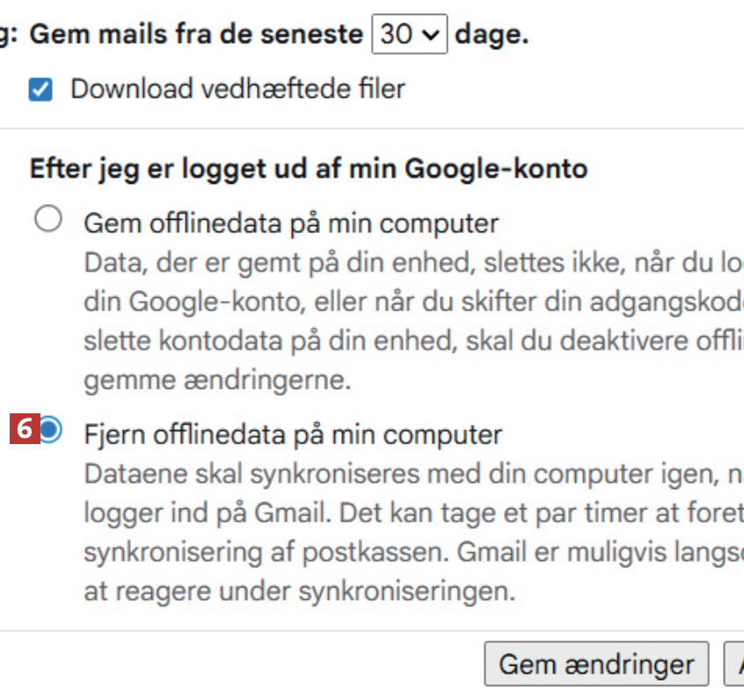The height and width of the screenshot is (700, 744).
Task: Select the Gem offlinedata på min computer radio
Action: [x=47, y=219]
